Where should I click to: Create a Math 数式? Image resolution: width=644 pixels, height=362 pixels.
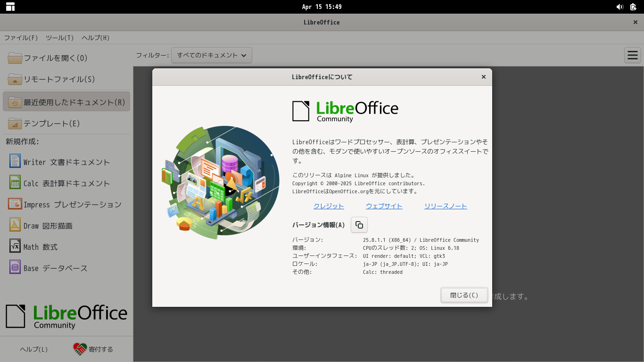[41, 247]
